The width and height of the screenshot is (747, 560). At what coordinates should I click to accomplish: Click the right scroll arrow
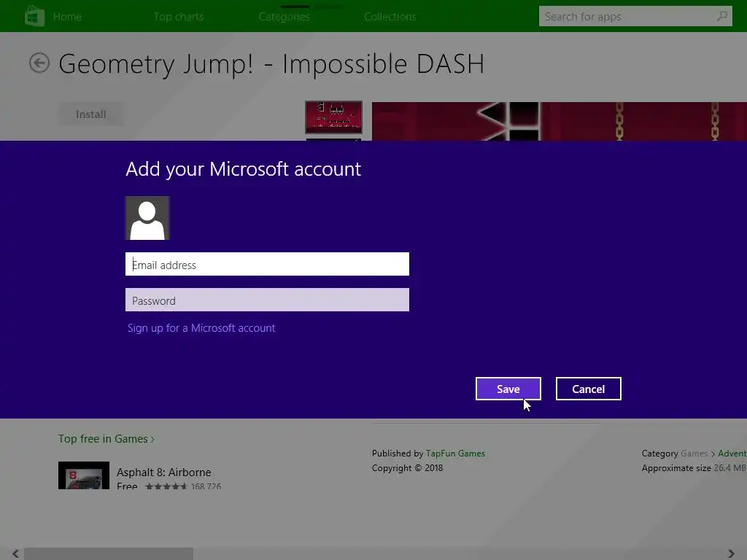(x=731, y=553)
